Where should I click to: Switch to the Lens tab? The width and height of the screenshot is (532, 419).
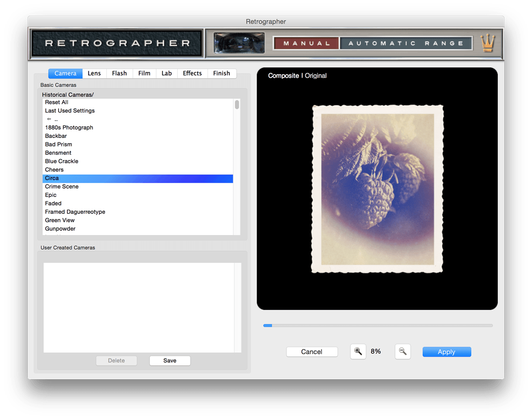[x=94, y=73]
